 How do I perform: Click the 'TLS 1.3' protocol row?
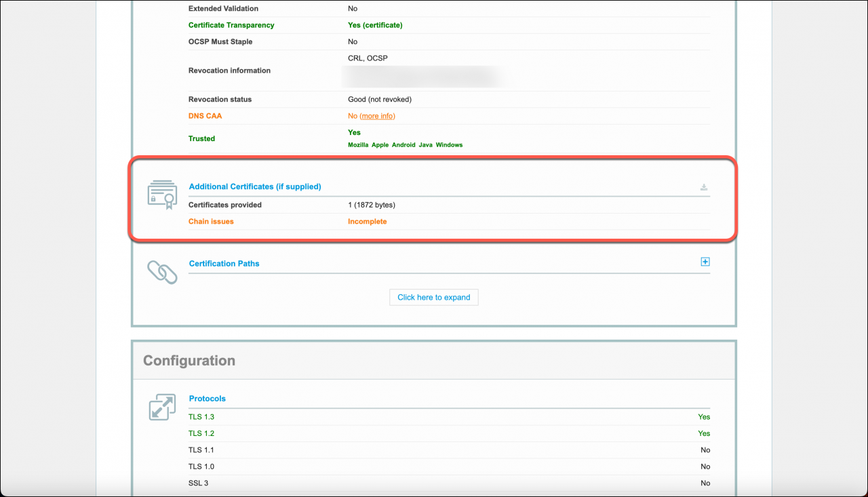tap(449, 417)
